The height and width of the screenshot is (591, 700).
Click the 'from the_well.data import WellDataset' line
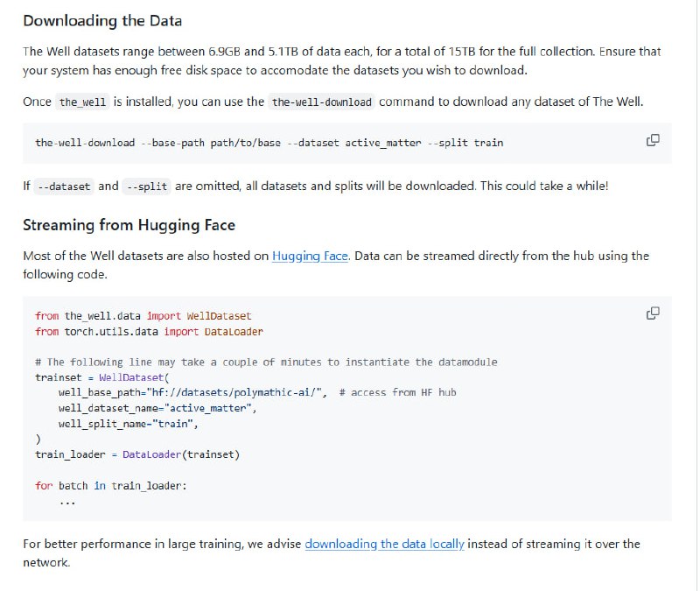143,315
